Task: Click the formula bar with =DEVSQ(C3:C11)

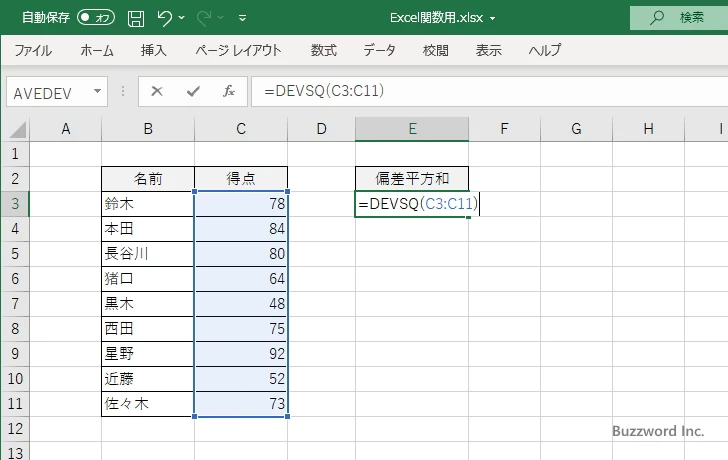Action: click(489, 91)
